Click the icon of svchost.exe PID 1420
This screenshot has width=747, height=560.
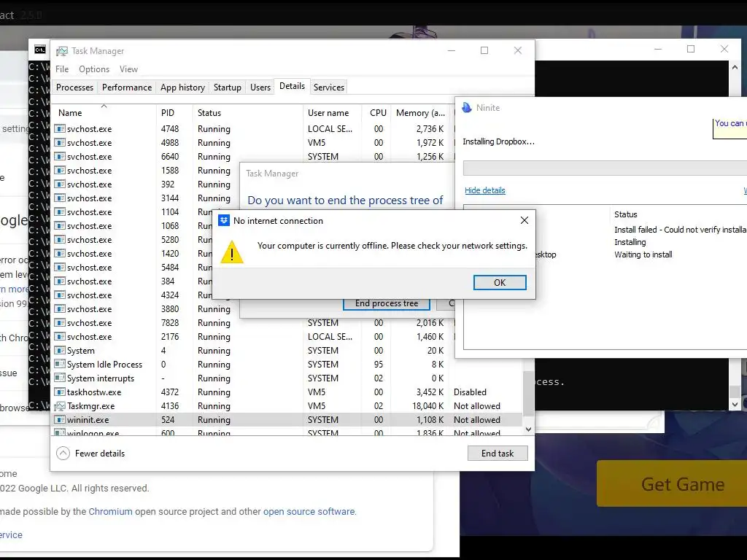(x=60, y=253)
